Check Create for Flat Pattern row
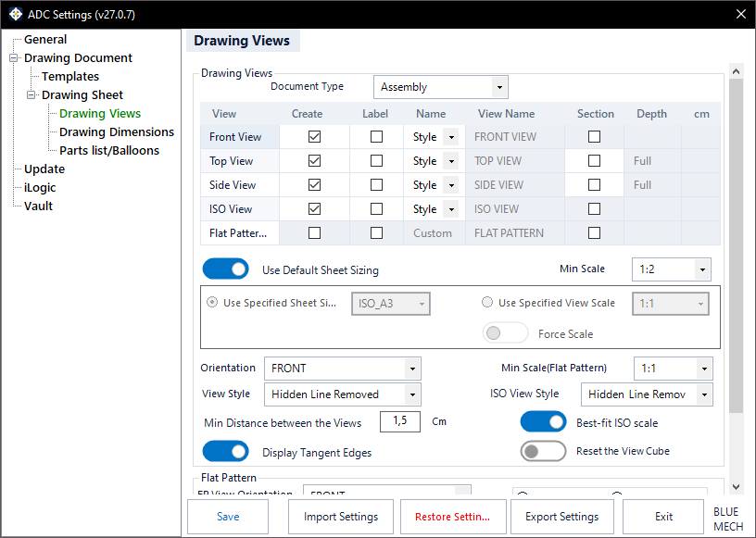 tap(314, 233)
